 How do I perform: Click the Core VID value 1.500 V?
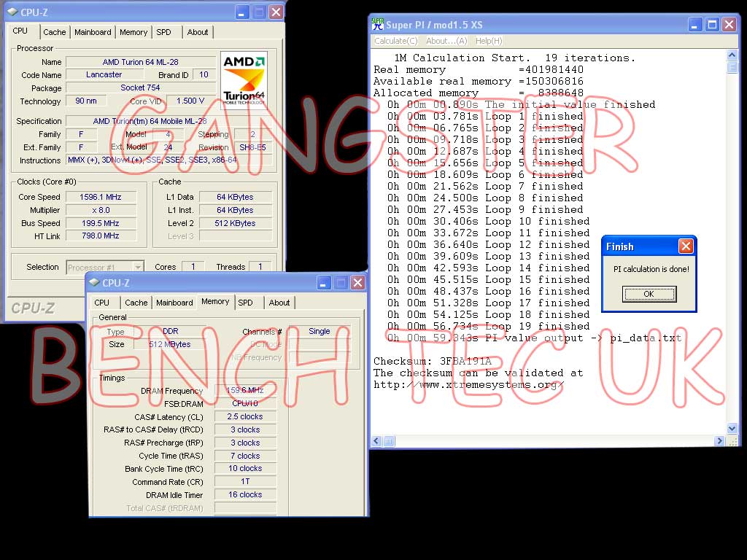[x=190, y=101]
